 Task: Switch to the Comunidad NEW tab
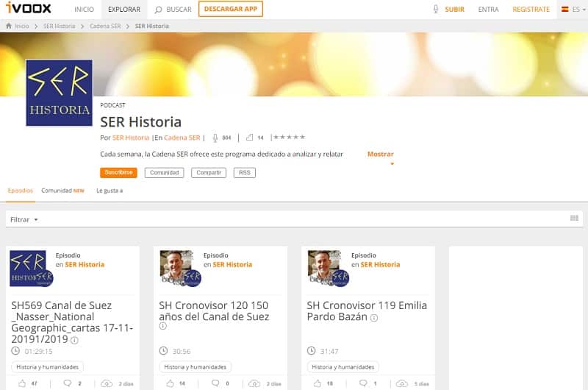tap(62, 191)
